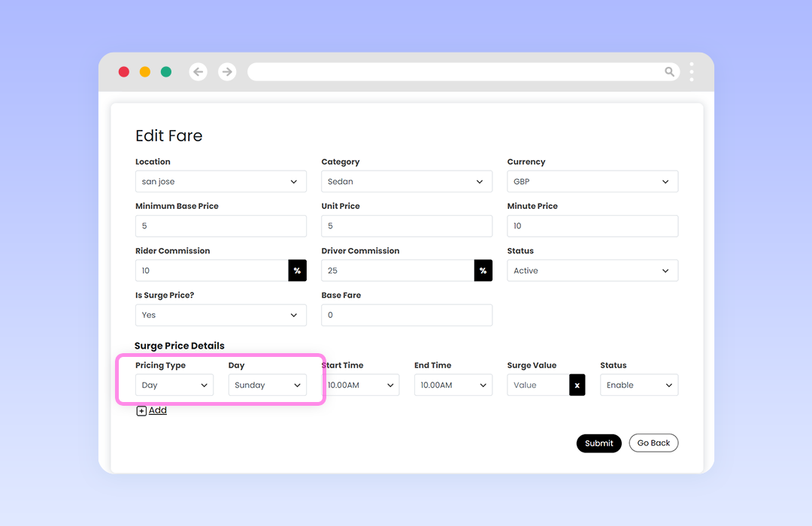Image resolution: width=812 pixels, height=526 pixels.
Task: Click the Base Fare input field
Action: (407, 316)
